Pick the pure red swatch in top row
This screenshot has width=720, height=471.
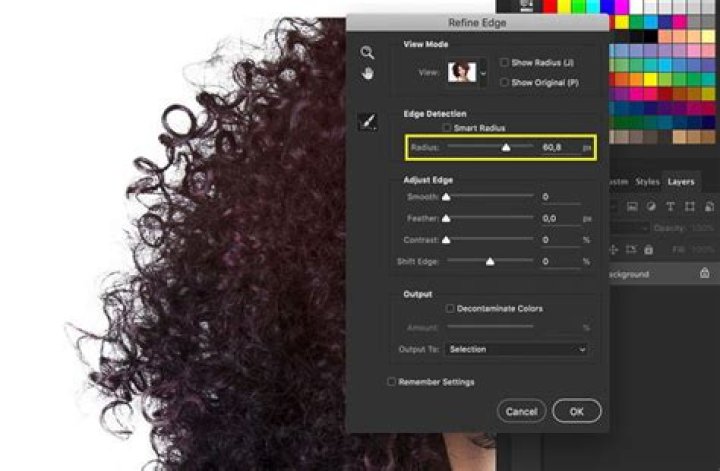(x=550, y=6)
